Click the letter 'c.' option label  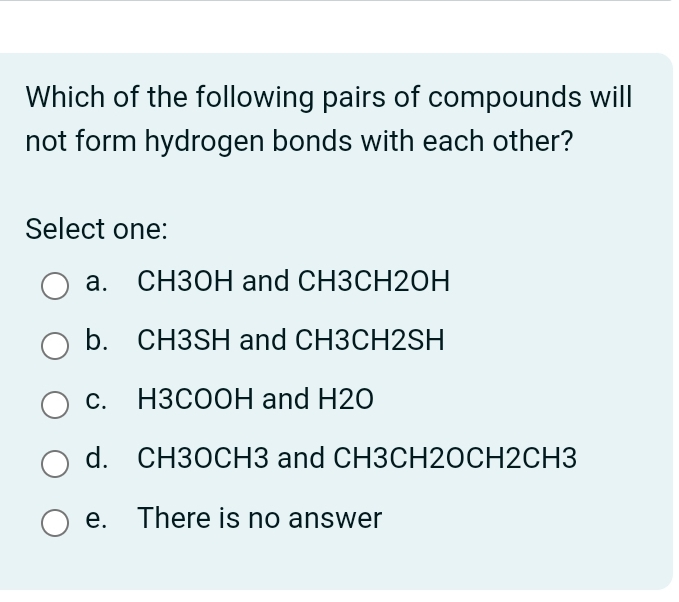(97, 401)
